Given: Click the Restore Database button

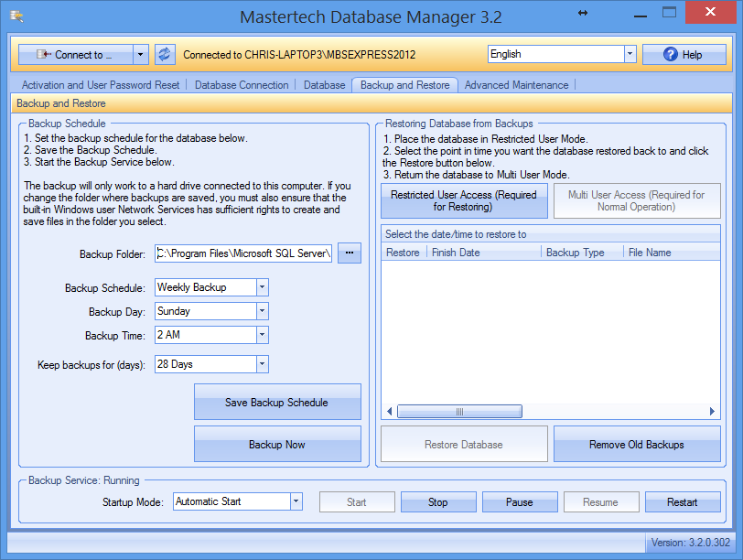Looking at the screenshot, I should (x=464, y=445).
